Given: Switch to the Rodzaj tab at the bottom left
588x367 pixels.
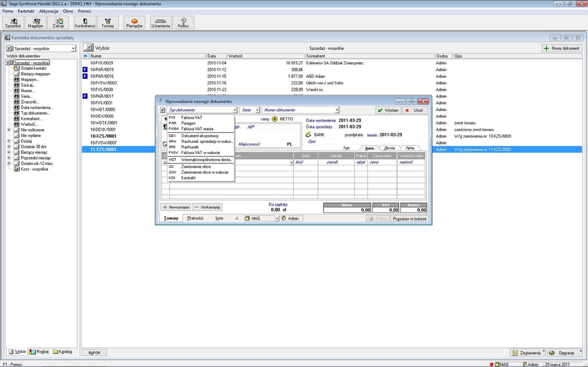Looking at the screenshot, I should (39, 352).
